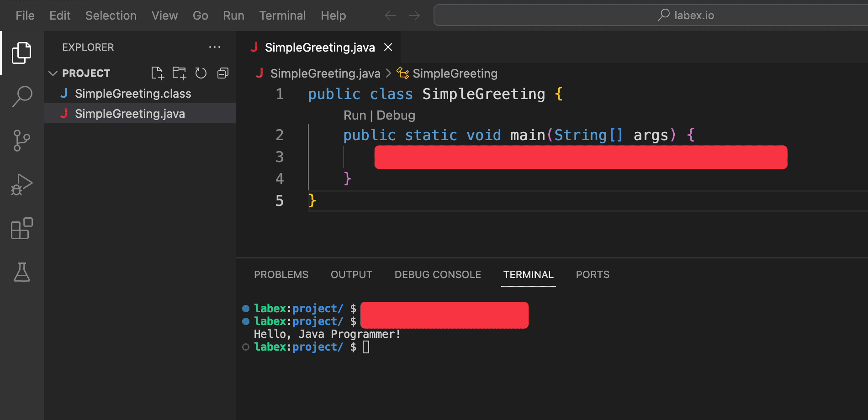Click the Debug code lens link

[x=396, y=115]
